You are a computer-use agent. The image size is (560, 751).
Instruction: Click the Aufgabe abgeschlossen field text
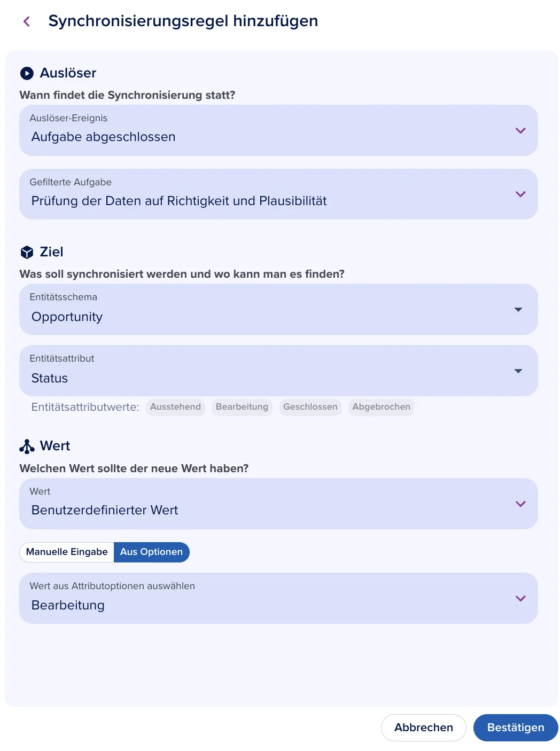pos(103,137)
